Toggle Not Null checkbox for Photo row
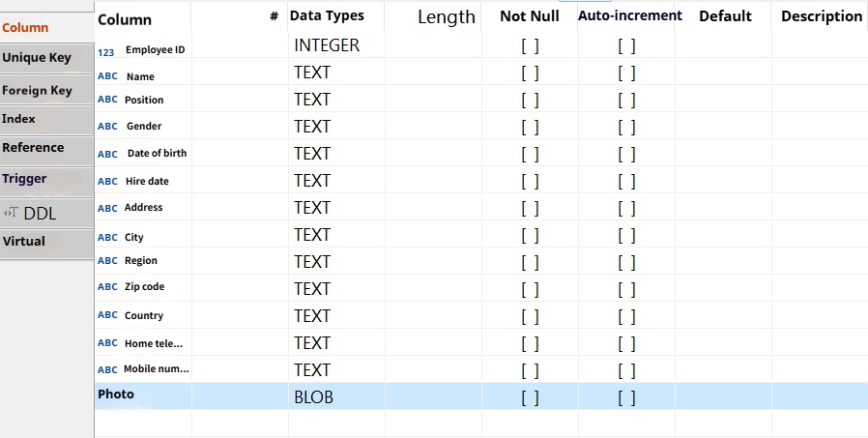The width and height of the screenshot is (868, 438). tap(530, 397)
